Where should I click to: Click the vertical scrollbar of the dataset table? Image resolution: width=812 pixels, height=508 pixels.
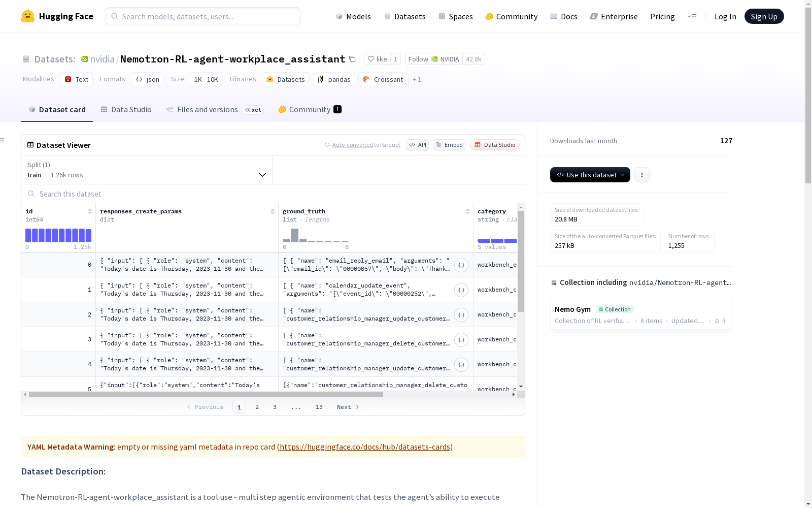[521, 261]
